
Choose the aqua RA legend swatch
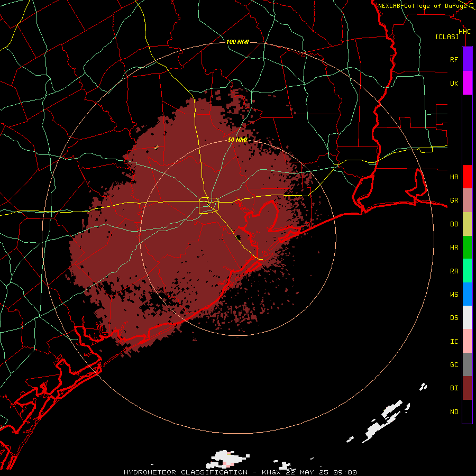pos(467,271)
